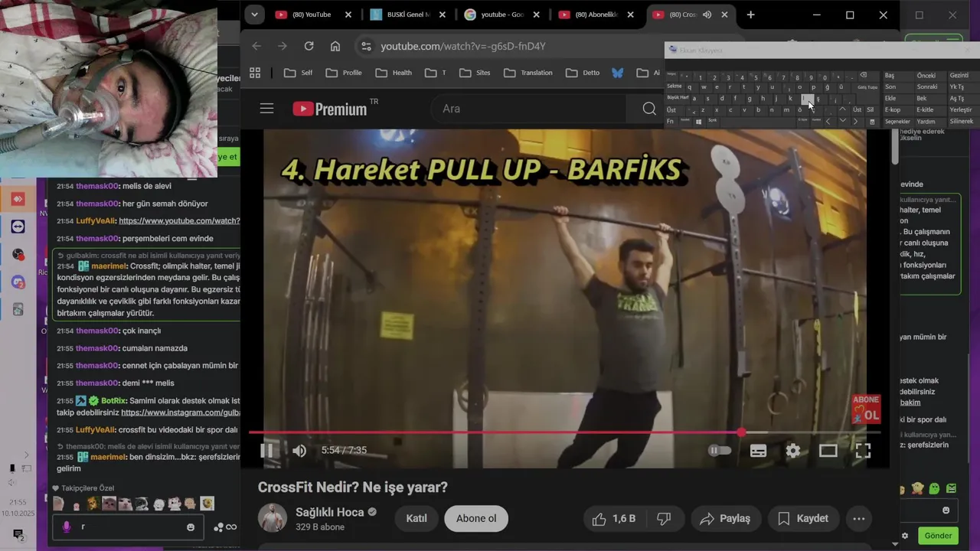This screenshot has height=551, width=980.
Task: Reload the current page
Action: pos(309,46)
